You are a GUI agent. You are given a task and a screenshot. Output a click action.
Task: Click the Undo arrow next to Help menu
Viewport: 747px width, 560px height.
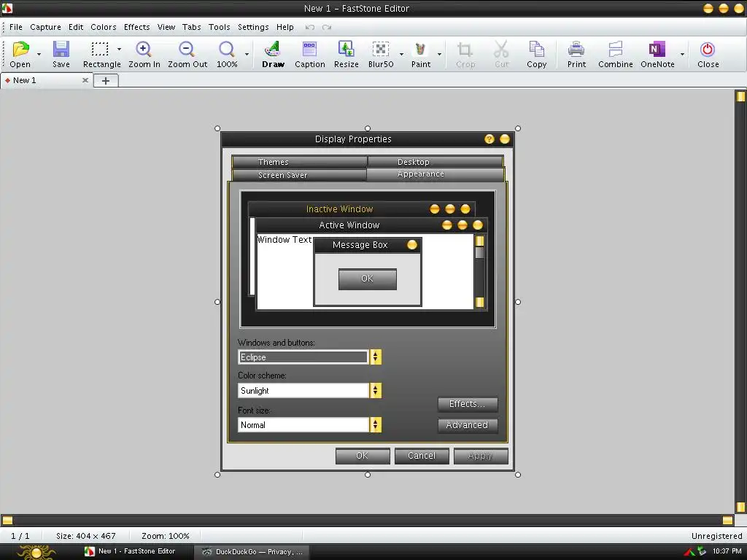309,27
